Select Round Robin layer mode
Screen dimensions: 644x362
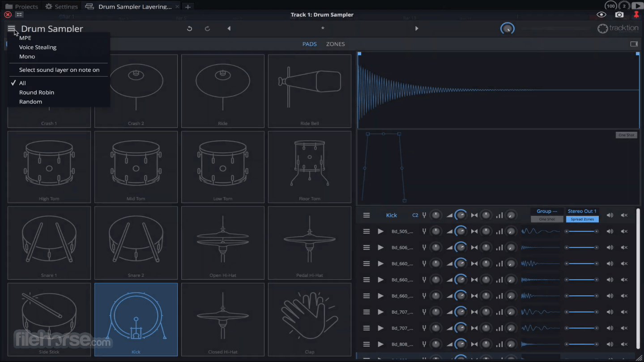(x=37, y=92)
